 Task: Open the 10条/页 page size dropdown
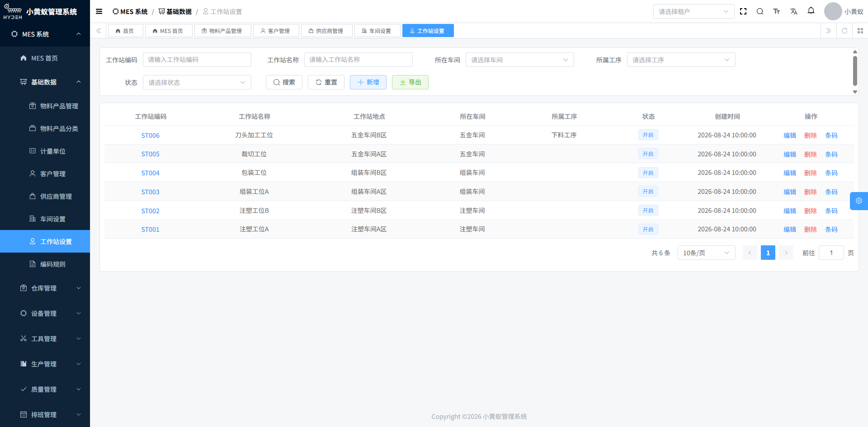pyautogui.click(x=706, y=253)
